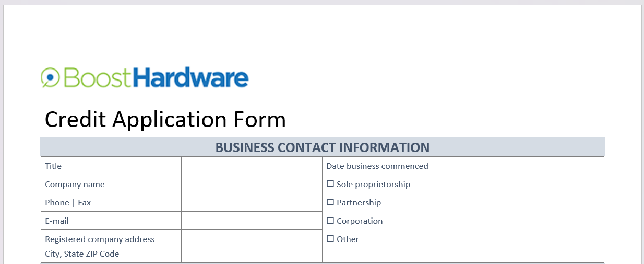This screenshot has height=264, width=644.
Task: Click the large empty cell right of the checkboxes
Action: click(533, 219)
